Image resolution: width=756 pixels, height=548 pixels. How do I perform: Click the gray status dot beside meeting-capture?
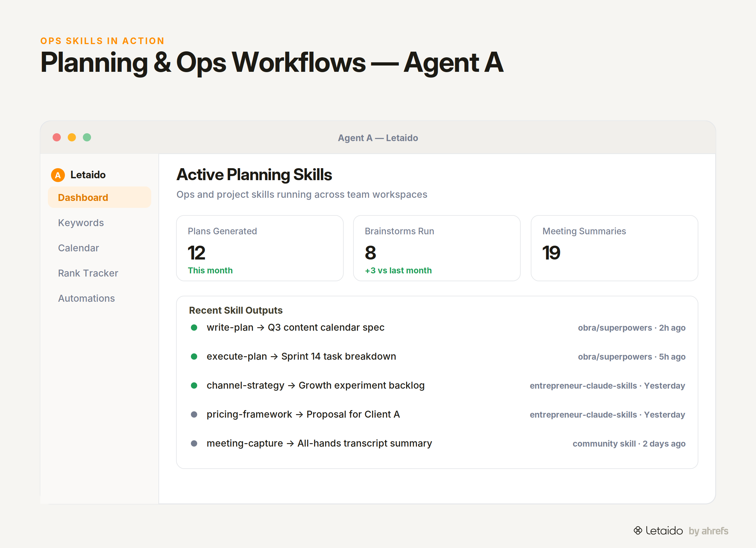(x=194, y=443)
